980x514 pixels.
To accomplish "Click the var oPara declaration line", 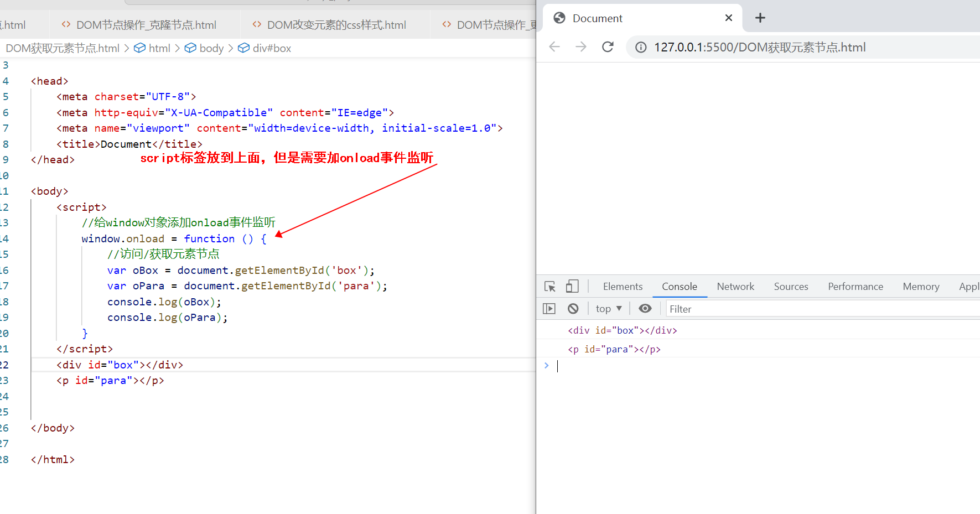I will pos(247,285).
